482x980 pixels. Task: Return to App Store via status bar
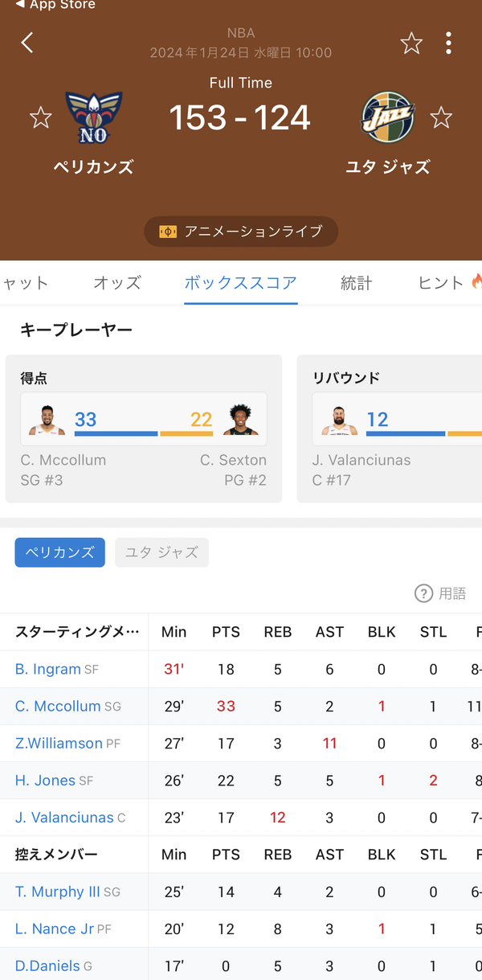click(55, 5)
